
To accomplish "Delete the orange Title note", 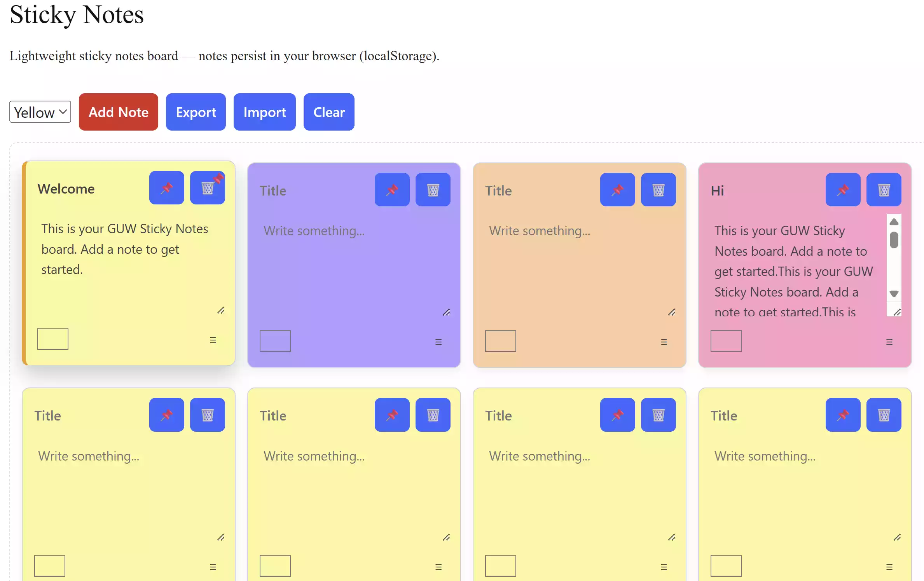I will [658, 190].
